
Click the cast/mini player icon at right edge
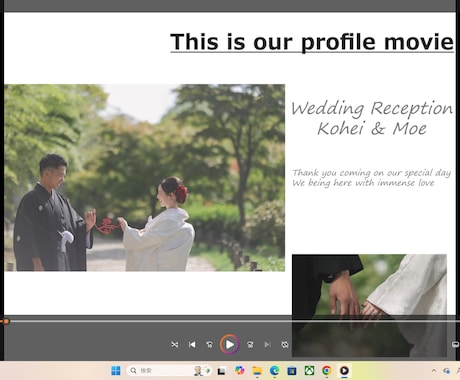point(455,344)
